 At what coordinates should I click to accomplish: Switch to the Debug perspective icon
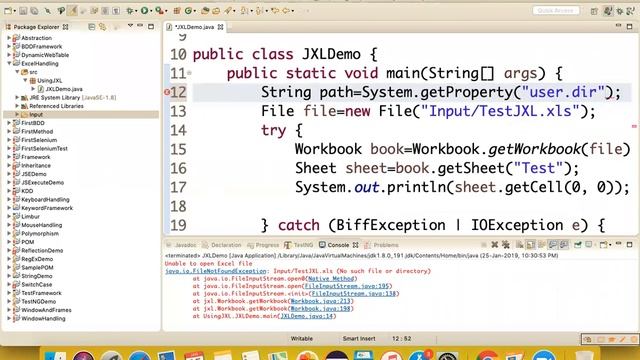620,11
